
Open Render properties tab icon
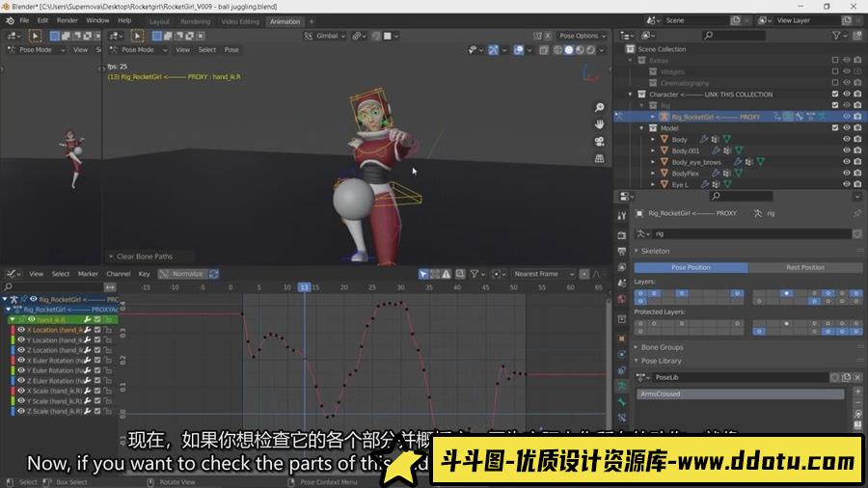coord(622,235)
